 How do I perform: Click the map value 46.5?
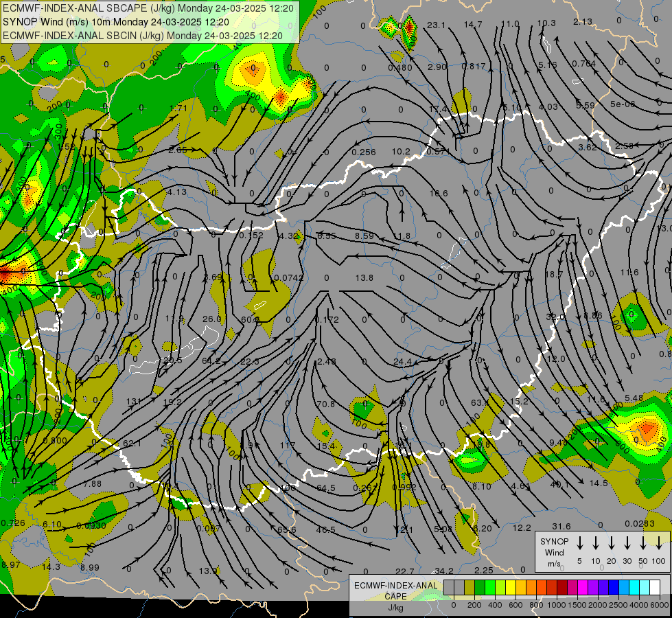click(326, 530)
